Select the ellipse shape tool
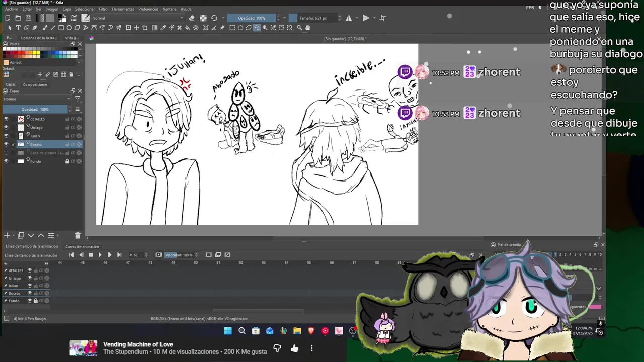The width and height of the screenshot is (644, 362). pos(69,28)
